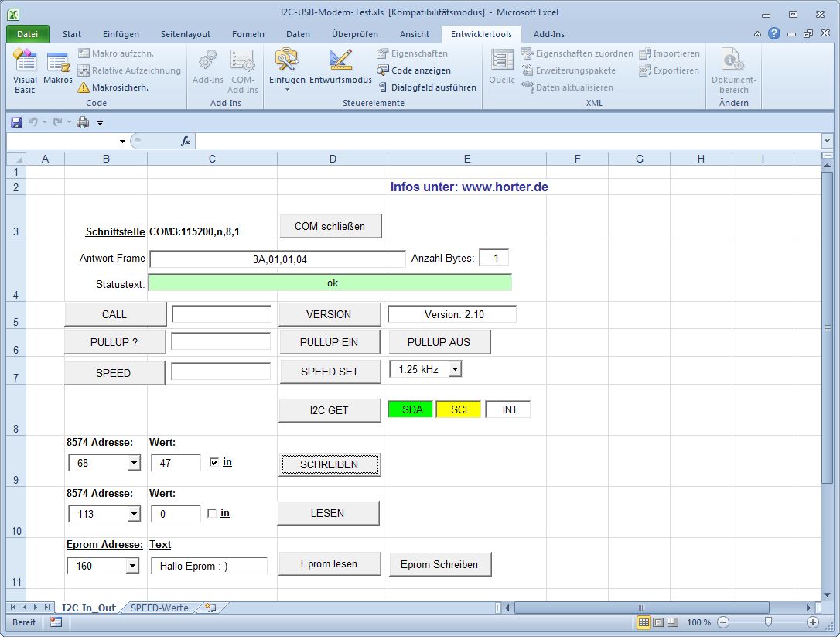
Task: Open Excel help question mark icon
Action: click(774, 34)
